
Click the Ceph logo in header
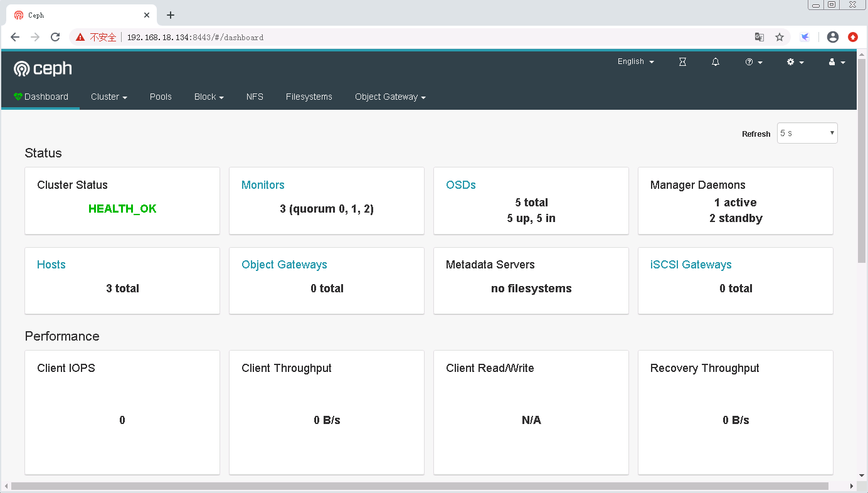pos(43,68)
